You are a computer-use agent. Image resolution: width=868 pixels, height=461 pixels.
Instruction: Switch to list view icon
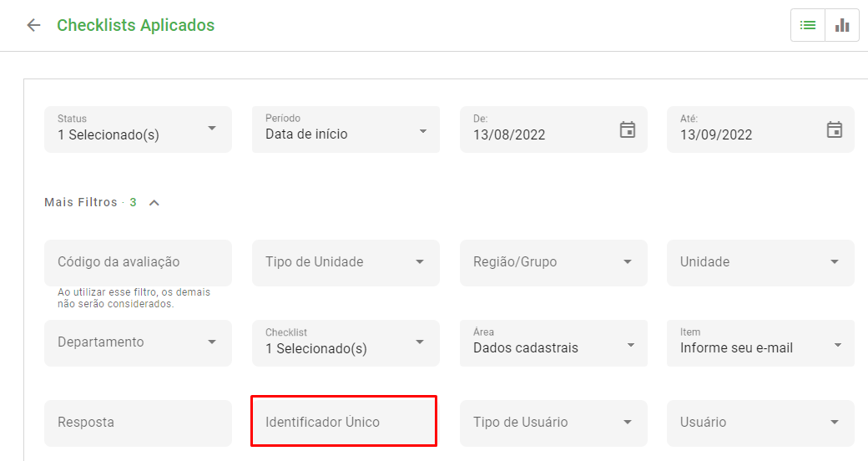[808, 25]
